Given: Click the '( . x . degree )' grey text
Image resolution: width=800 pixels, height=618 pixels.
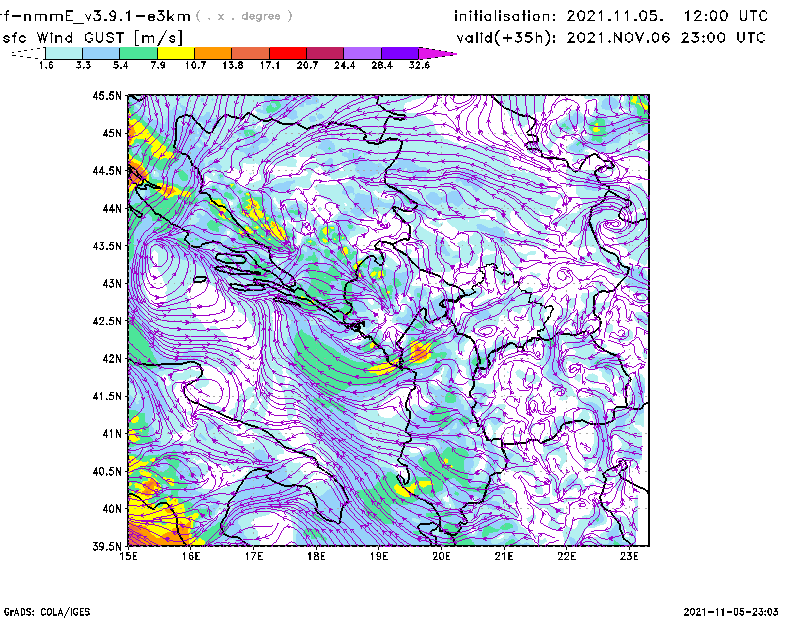Looking at the screenshot, I should 244,16.
